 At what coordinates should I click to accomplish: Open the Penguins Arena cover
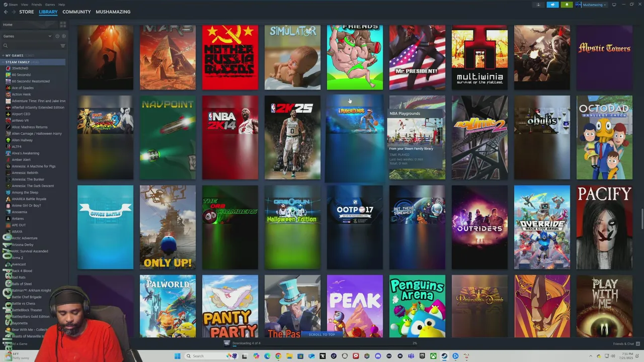(417, 306)
